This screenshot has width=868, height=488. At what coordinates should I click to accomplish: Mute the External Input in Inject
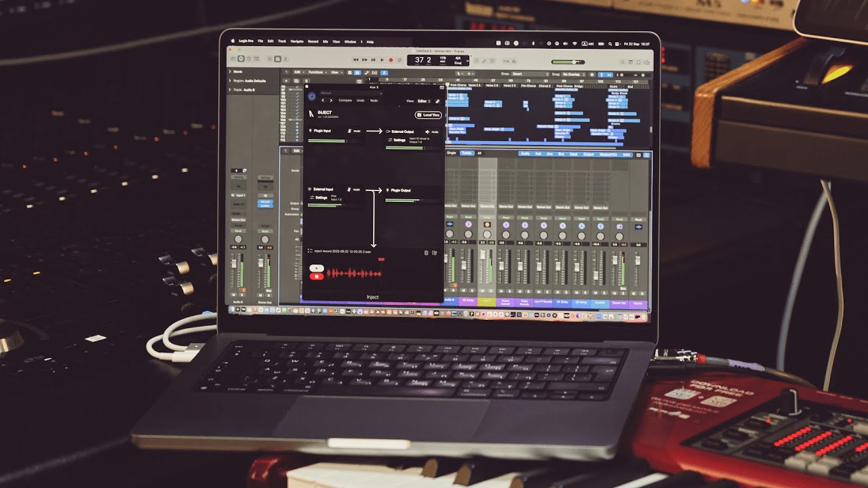354,189
